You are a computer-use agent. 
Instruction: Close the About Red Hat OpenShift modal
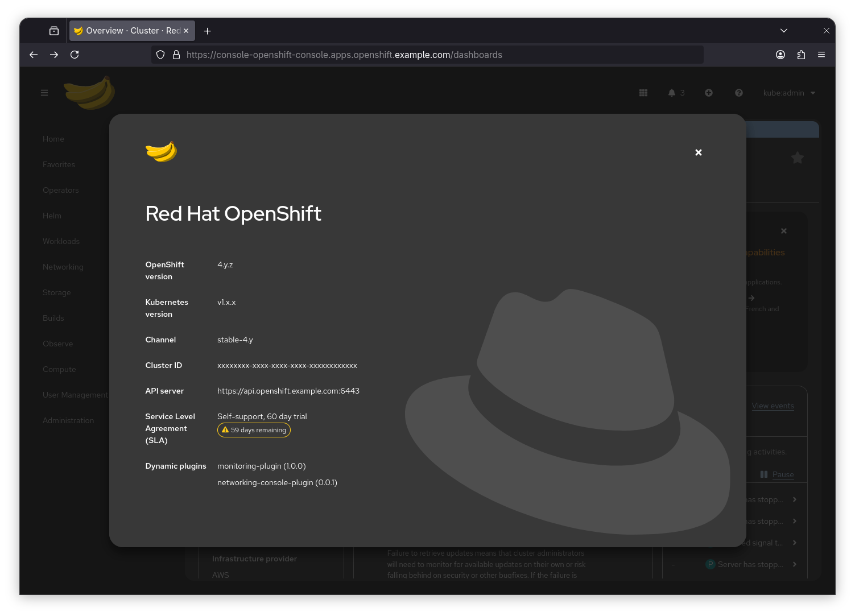click(x=699, y=152)
